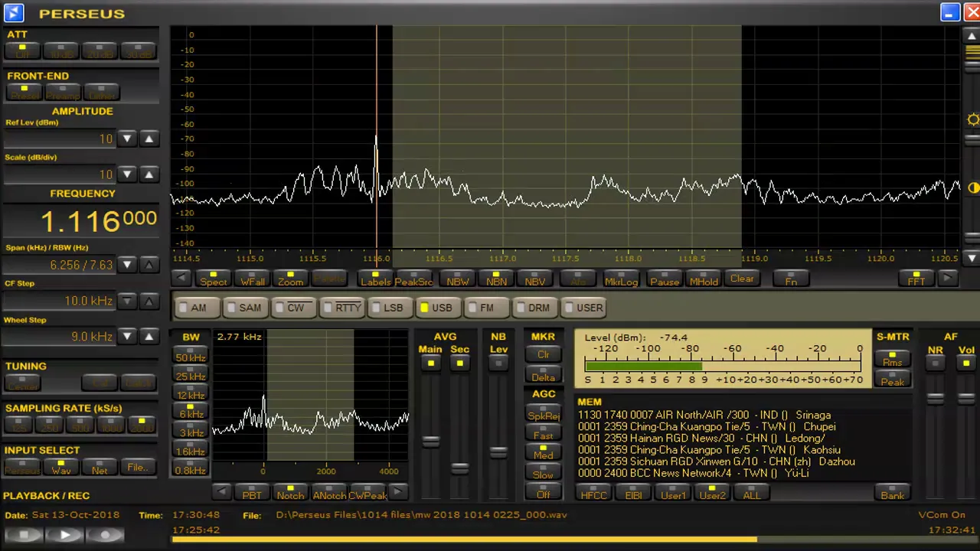Screen dimensions: 980x551
Task: Select the 10 dB attenuator
Action: point(61,53)
